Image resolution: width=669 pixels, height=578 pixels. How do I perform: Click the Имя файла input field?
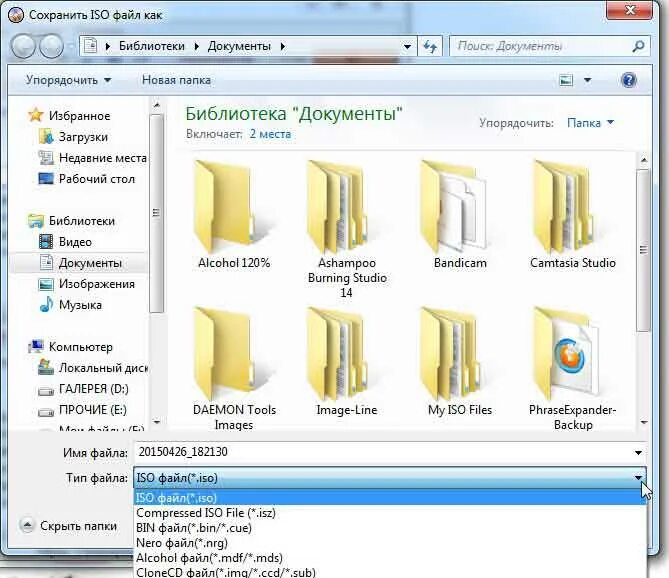(383, 452)
